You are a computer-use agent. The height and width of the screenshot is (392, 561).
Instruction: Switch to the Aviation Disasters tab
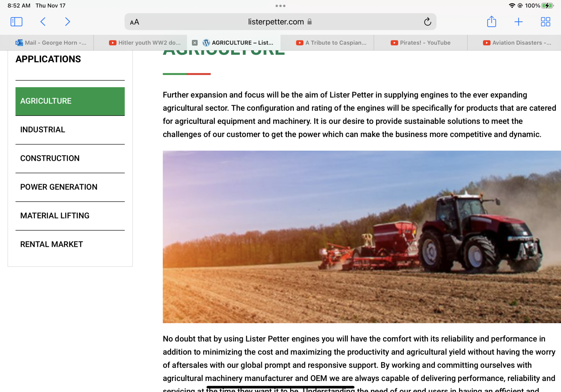(514, 43)
